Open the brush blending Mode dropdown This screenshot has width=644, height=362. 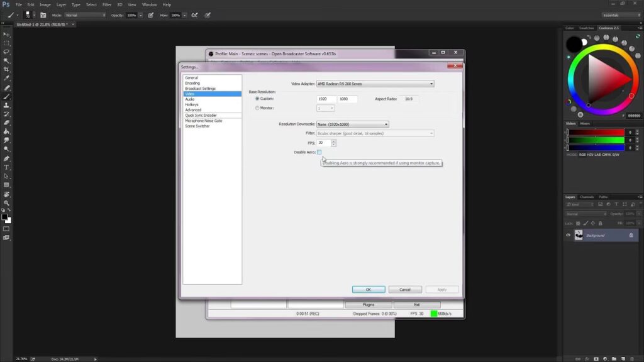85,15
